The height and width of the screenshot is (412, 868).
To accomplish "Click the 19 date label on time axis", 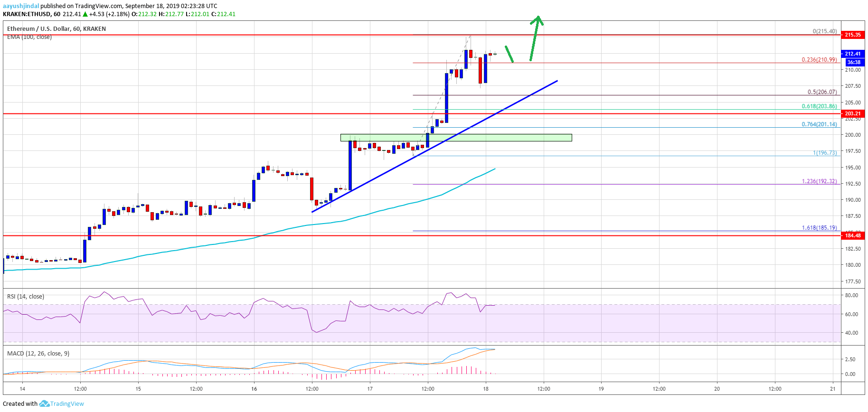I will 601,389.
